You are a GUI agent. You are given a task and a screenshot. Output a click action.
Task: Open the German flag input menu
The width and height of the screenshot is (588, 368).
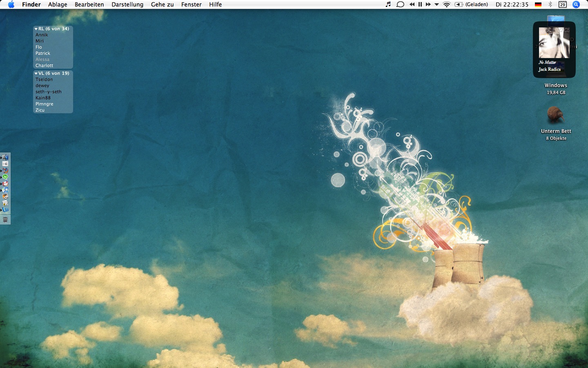(x=538, y=4)
